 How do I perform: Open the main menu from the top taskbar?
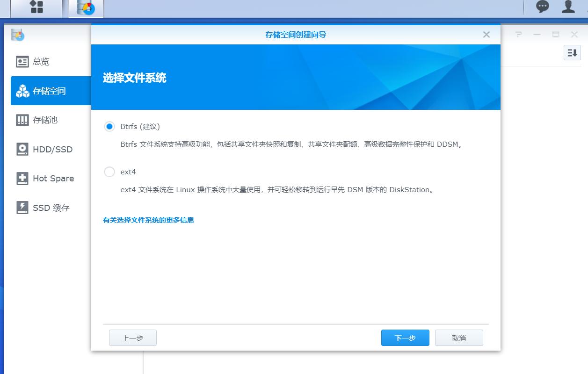pos(36,7)
